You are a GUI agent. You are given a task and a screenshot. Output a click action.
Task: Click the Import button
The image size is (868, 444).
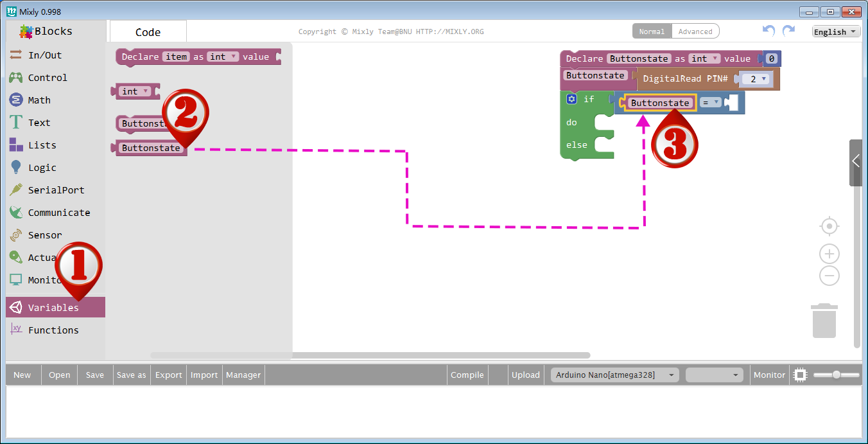(204, 375)
